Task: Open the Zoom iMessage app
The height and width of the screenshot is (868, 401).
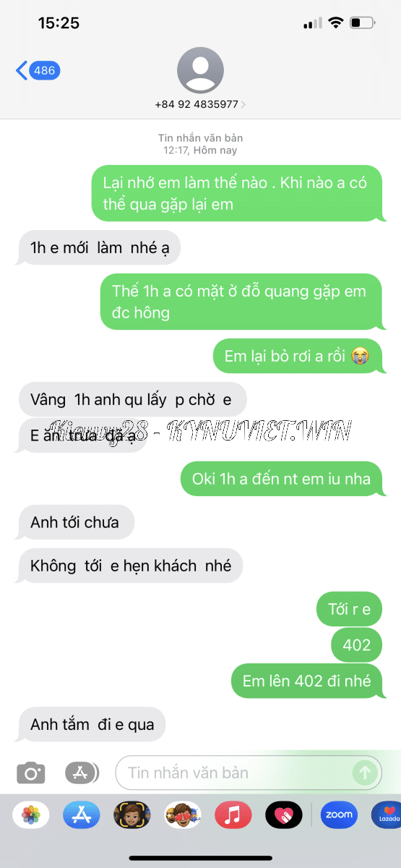Action: point(339,815)
